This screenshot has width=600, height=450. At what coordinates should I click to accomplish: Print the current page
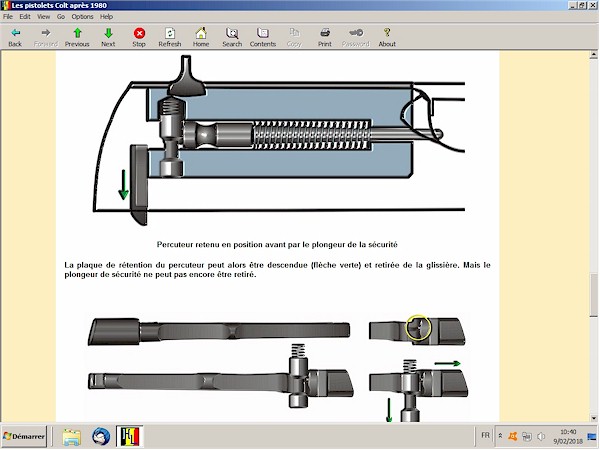click(x=325, y=37)
